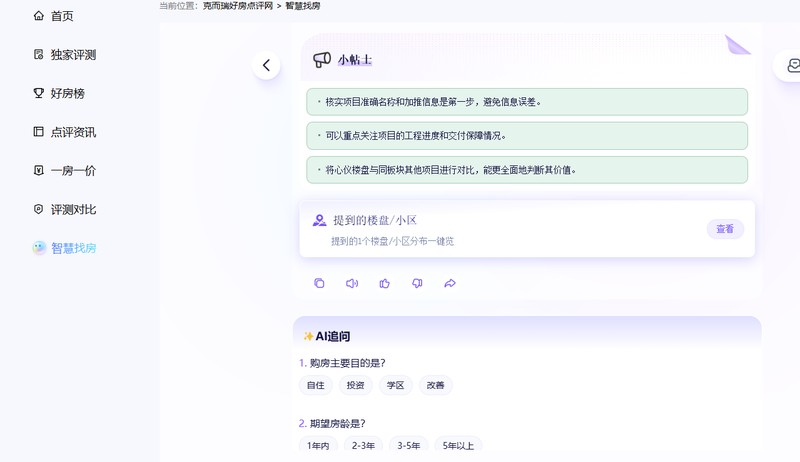
Task: Choose 改善 as purchase purpose
Action: coord(435,386)
